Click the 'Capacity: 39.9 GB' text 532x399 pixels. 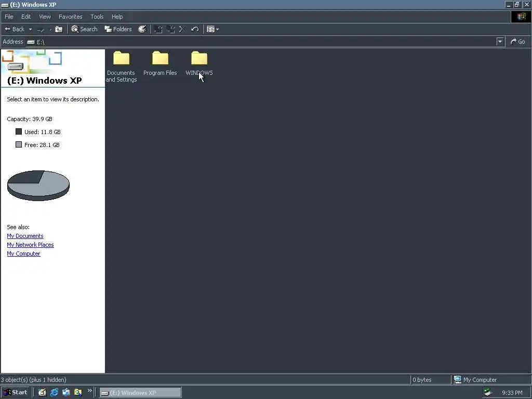click(30, 119)
